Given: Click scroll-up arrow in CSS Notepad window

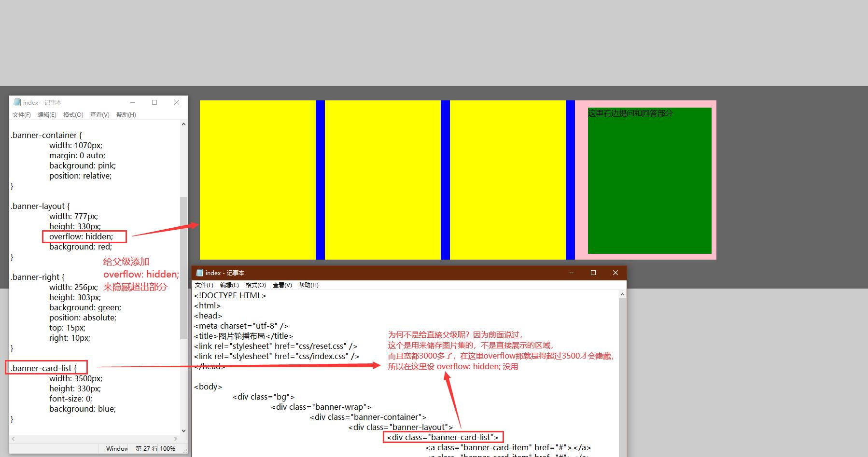Looking at the screenshot, I should 183,124.
